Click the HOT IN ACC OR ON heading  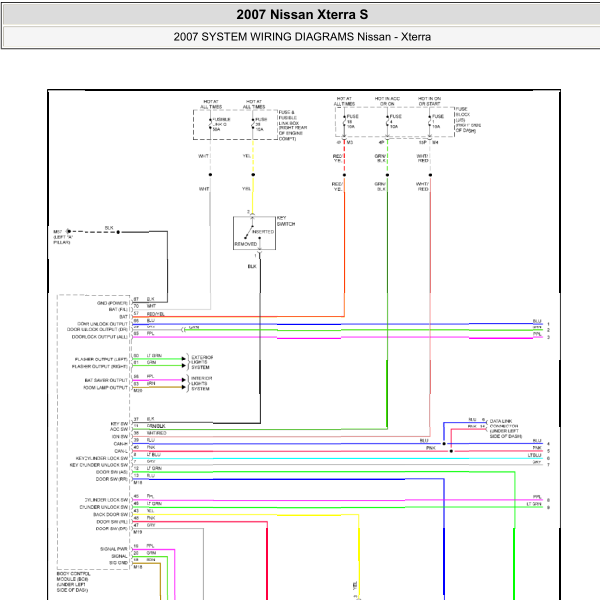click(387, 101)
